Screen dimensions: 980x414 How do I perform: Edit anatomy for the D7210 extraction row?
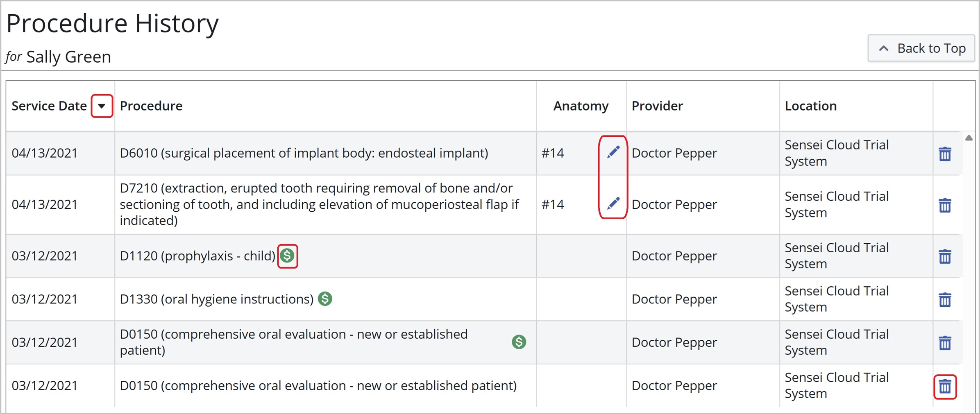click(x=613, y=204)
